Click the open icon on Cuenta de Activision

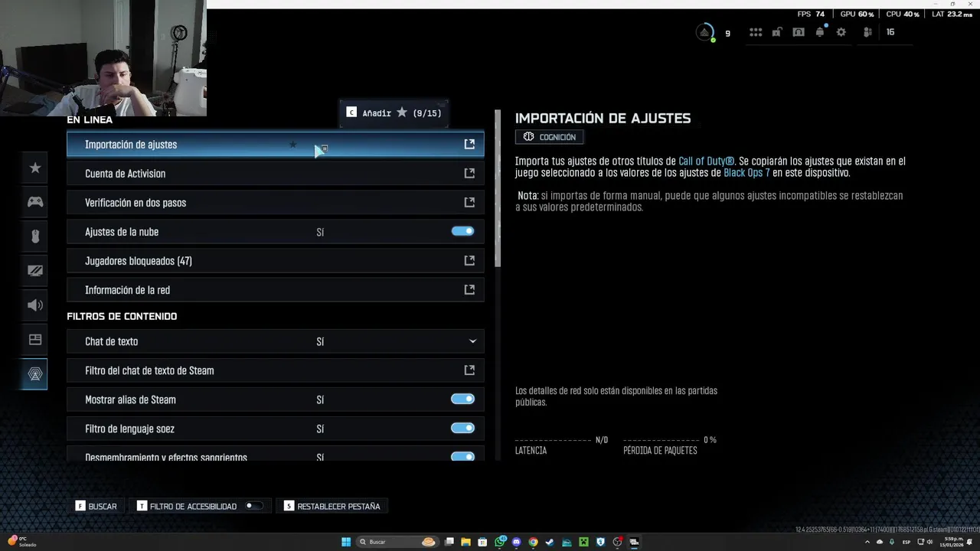point(469,173)
